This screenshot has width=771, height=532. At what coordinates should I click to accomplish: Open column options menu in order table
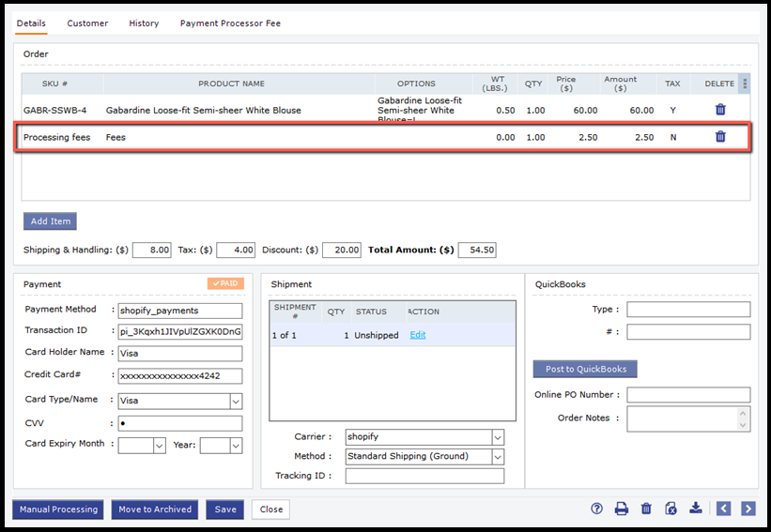(x=745, y=84)
